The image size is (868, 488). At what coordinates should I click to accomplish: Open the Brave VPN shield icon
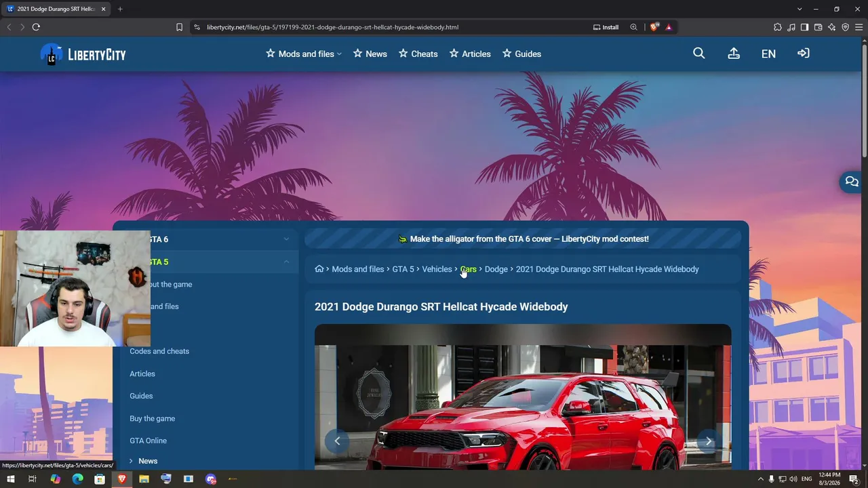click(x=846, y=27)
